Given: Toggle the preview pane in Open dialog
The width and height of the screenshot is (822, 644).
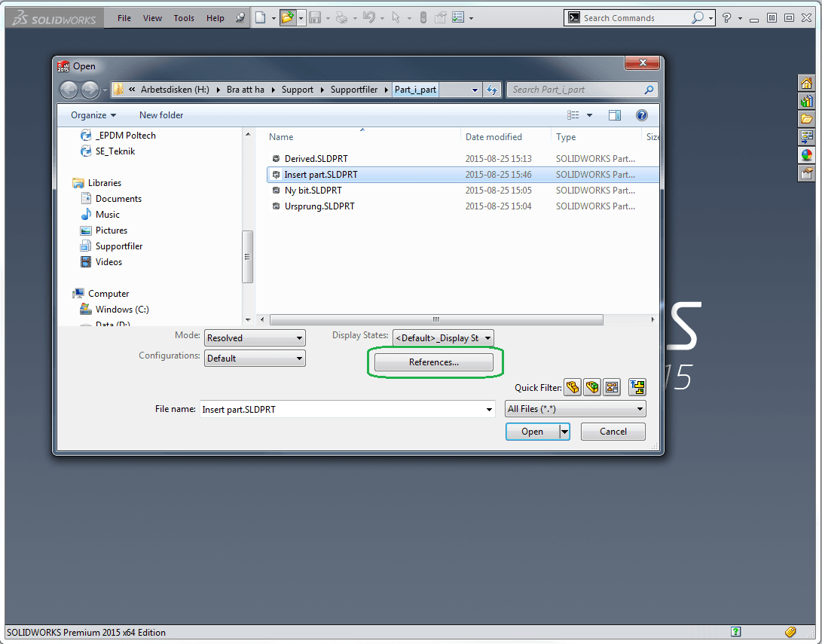Looking at the screenshot, I should coord(615,115).
